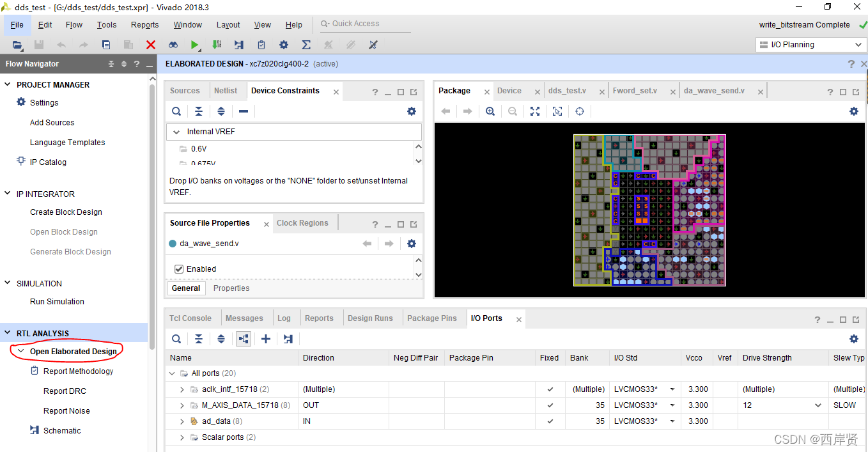Expand the ad_data port row

182,421
